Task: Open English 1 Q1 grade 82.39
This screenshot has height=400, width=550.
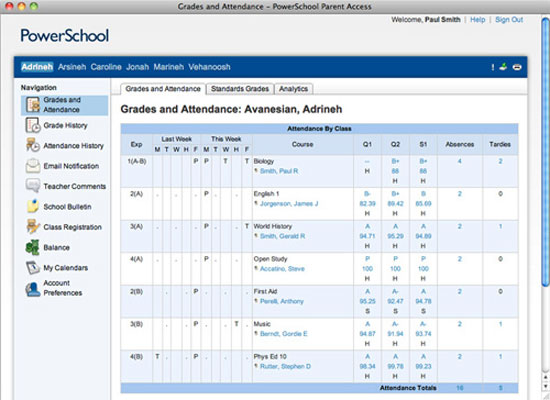Action: click(x=367, y=204)
